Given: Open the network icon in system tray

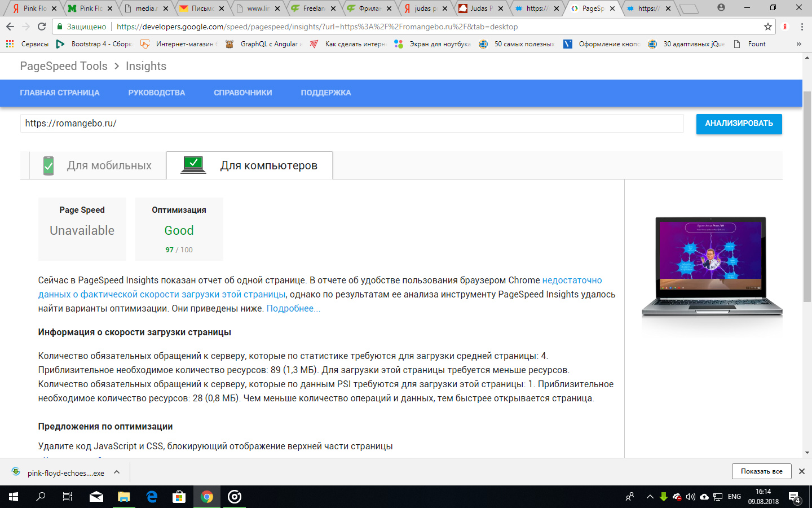Looking at the screenshot, I should pyautogui.click(x=718, y=497).
